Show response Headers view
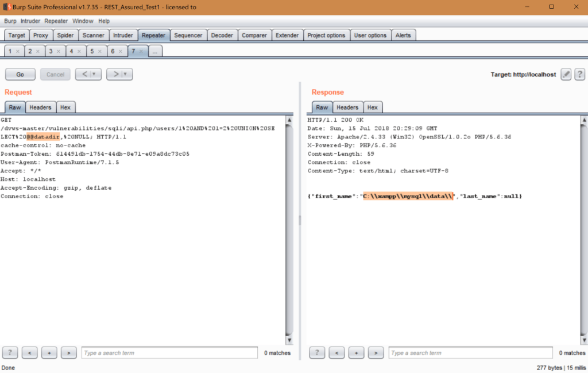 347,107
